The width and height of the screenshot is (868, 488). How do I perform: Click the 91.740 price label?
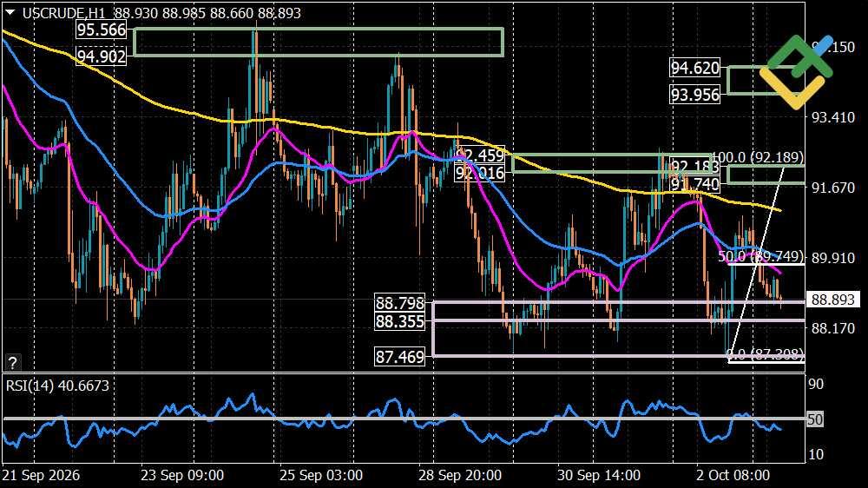[x=695, y=184]
